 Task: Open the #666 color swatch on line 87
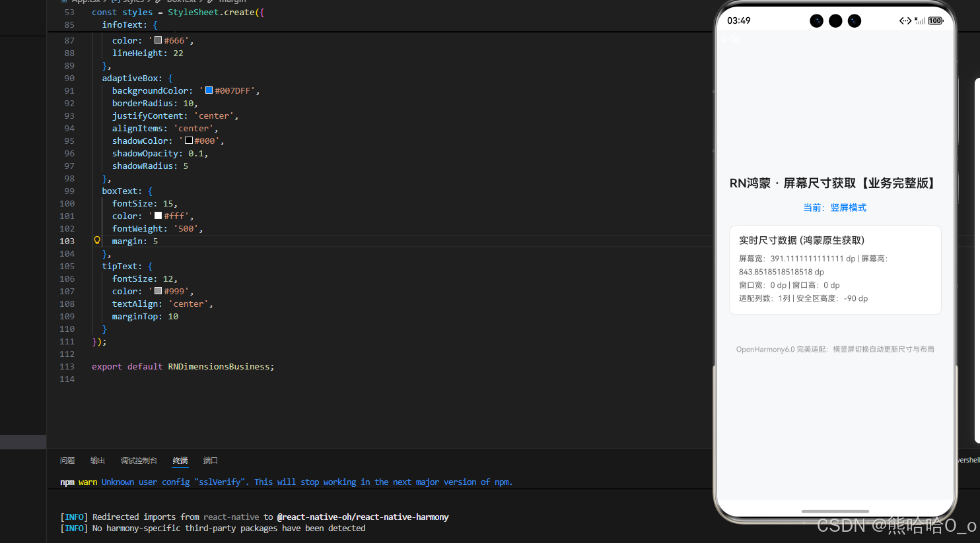pyautogui.click(x=158, y=40)
